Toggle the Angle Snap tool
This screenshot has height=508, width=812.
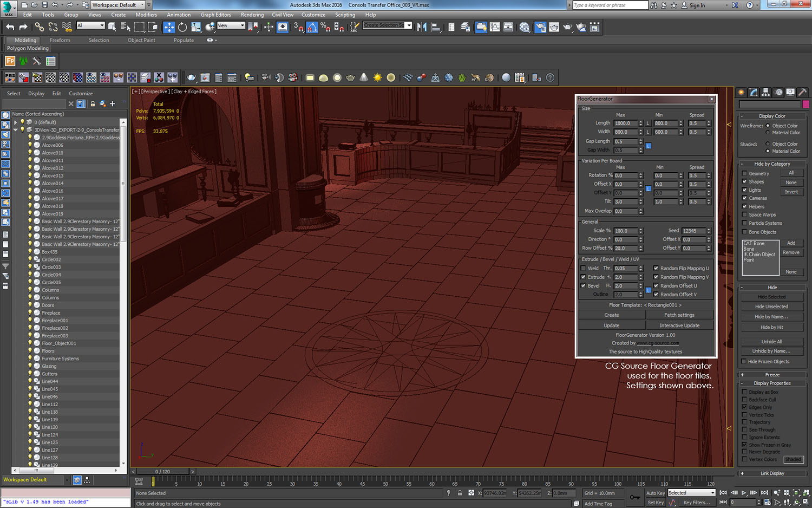(x=312, y=27)
